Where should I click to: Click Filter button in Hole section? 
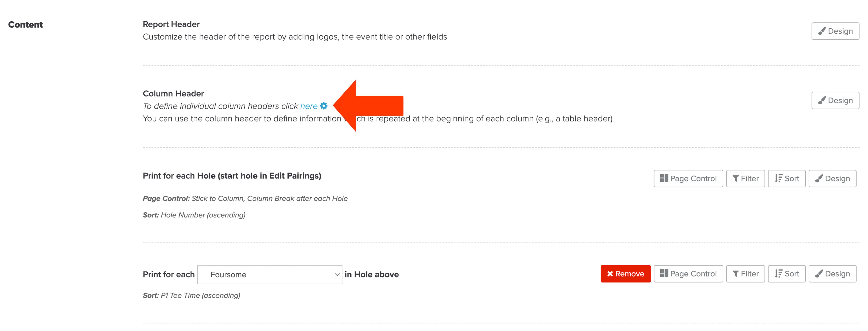(745, 179)
